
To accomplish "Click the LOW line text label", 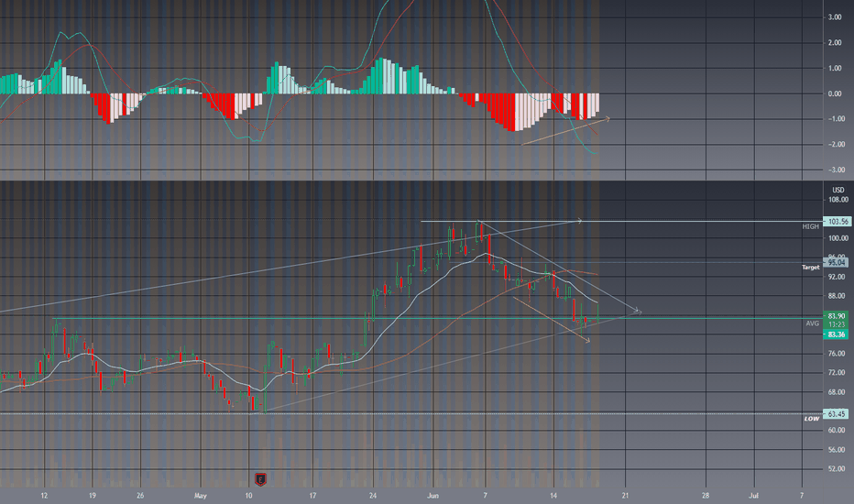I will (812, 419).
